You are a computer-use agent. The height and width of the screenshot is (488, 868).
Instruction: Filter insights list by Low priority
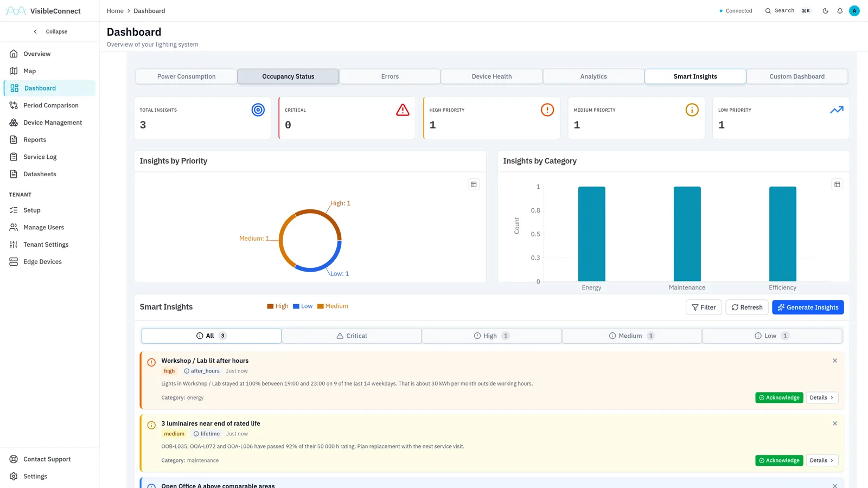[772, 336]
